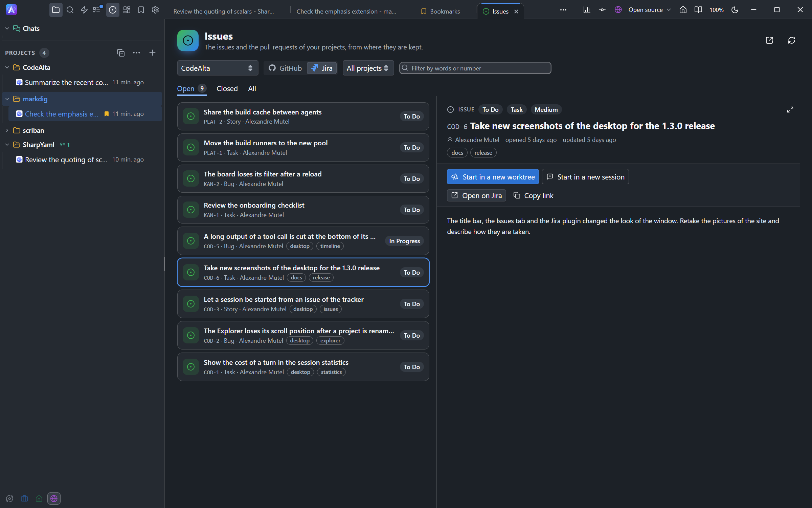The height and width of the screenshot is (508, 812).
Task: Open the CodeAlta project dropdown
Action: coord(218,68)
